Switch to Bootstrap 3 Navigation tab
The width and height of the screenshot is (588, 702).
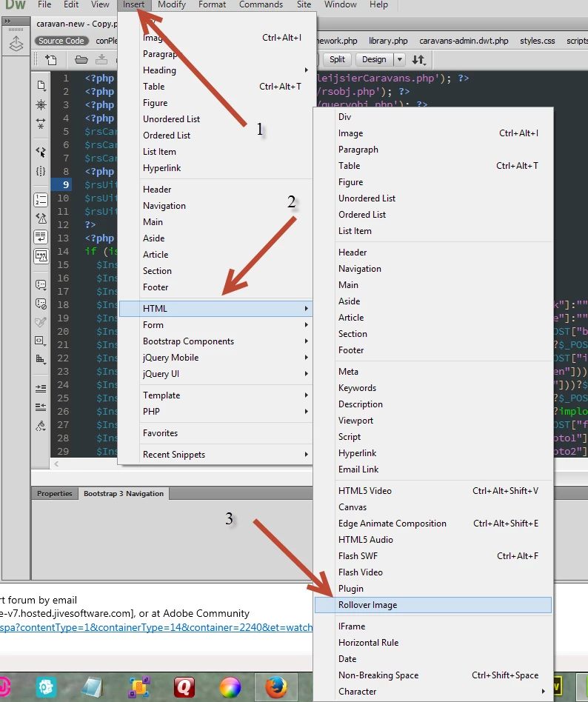pyautogui.click(x=124, y=493)
